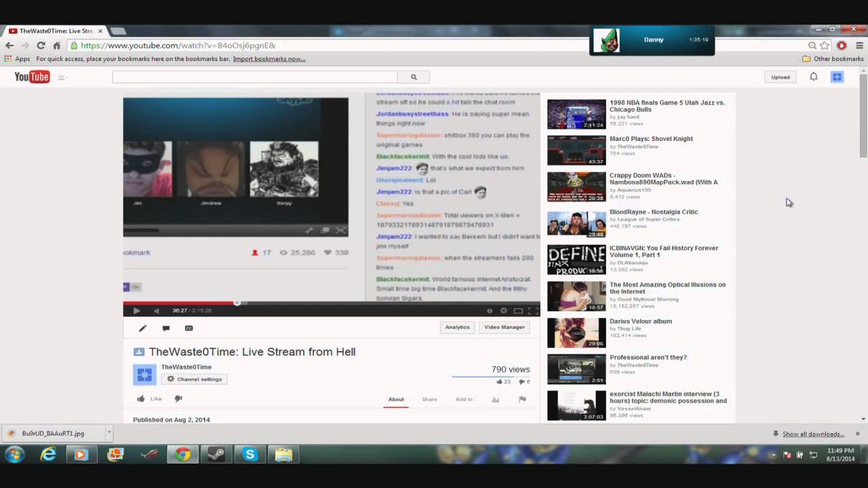Open the CC captions editor icon
This screenshot has height=488, width=868.
pos(189,328)
